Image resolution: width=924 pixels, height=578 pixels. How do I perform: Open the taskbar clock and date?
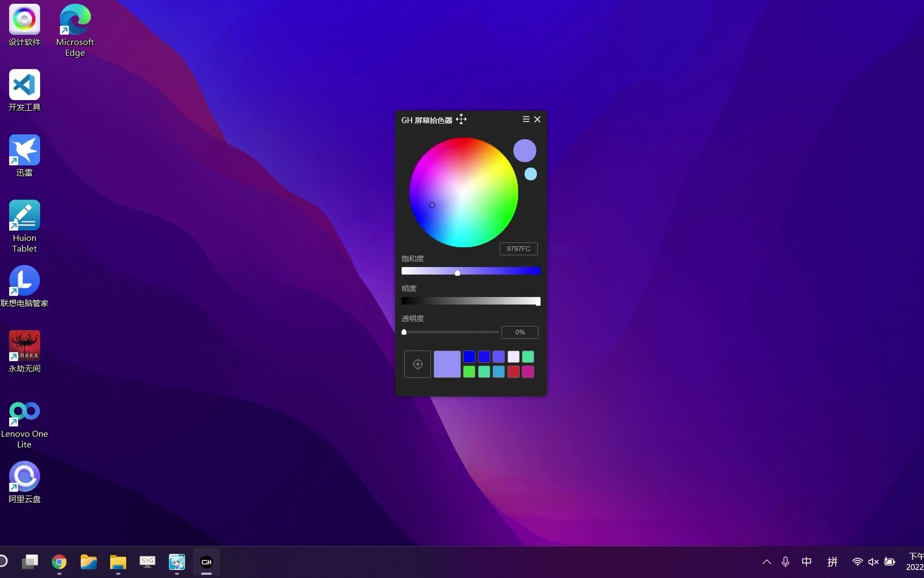point(915,562)
